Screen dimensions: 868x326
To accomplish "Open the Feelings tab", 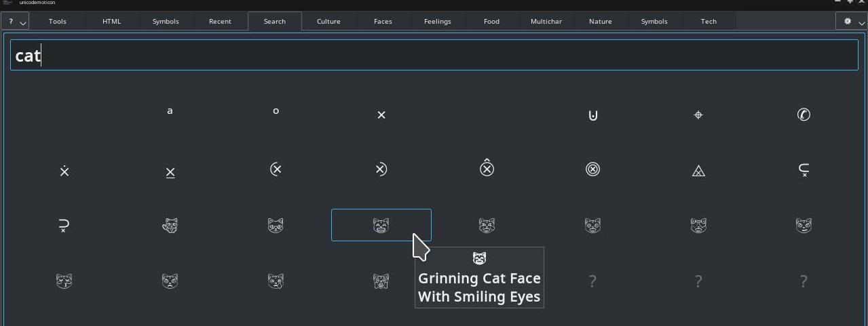I will point(438,21).
